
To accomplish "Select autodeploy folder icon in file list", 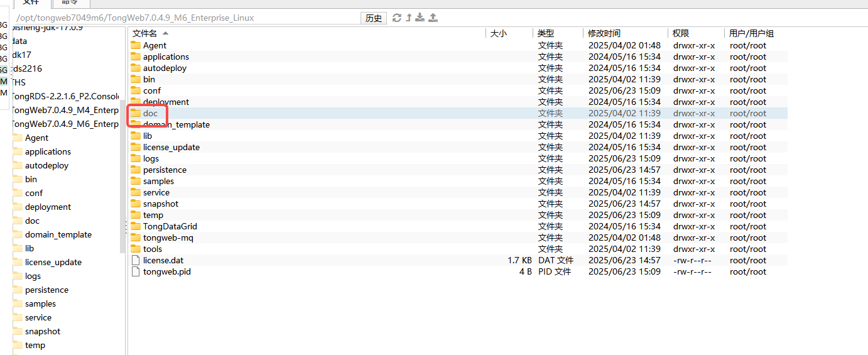I will coord(136,68).
